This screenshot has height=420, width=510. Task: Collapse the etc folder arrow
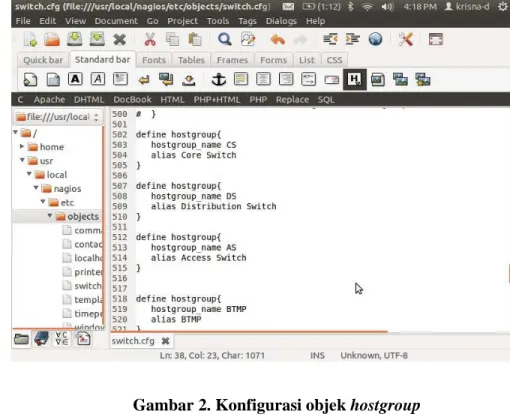[x=43, y=202]
